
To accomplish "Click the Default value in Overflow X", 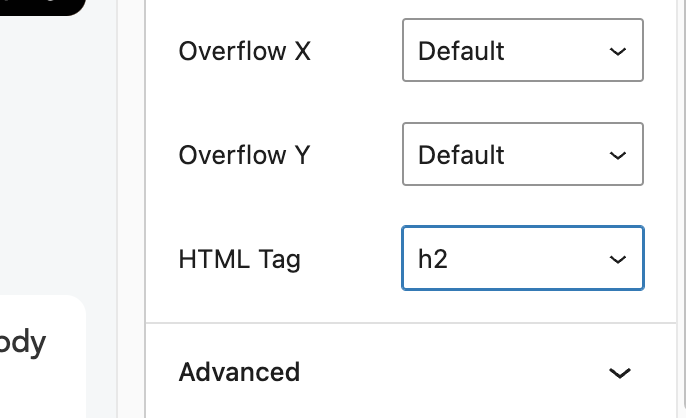I will pos(461,51).
